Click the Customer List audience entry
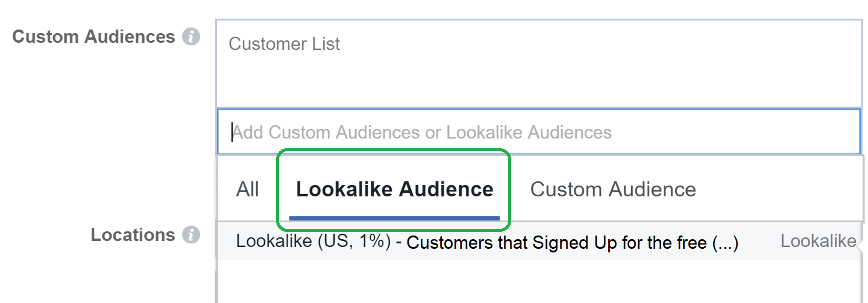 point(285,44)
